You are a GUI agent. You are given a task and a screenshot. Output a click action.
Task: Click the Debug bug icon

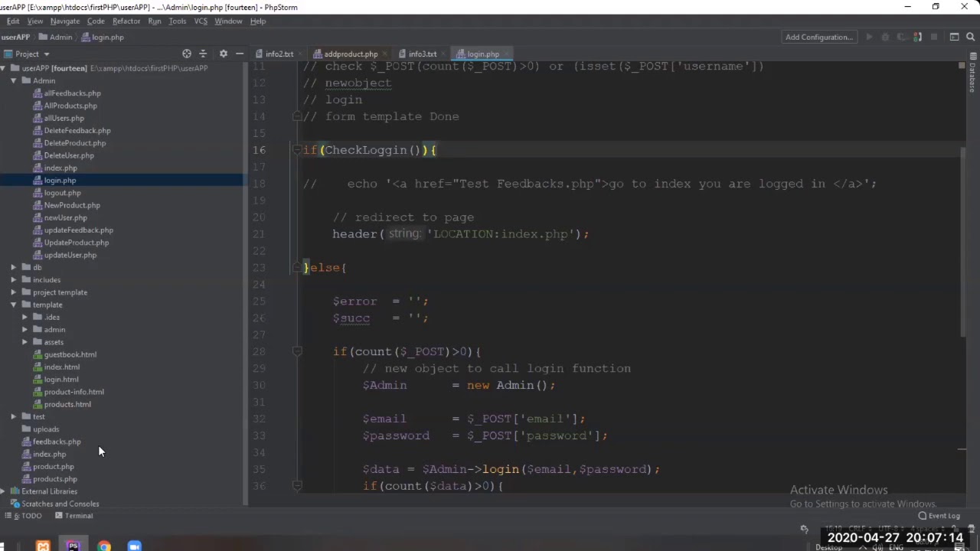pos(885,37)
